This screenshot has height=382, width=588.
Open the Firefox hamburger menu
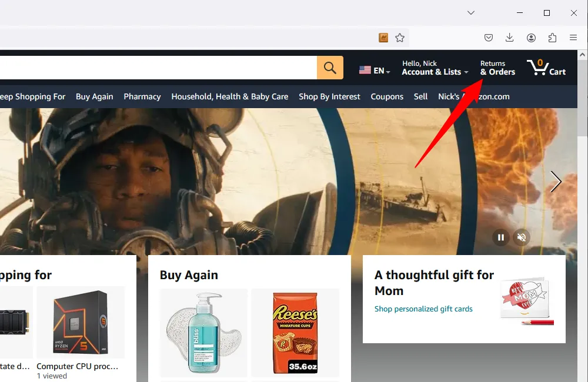(573, 38)
